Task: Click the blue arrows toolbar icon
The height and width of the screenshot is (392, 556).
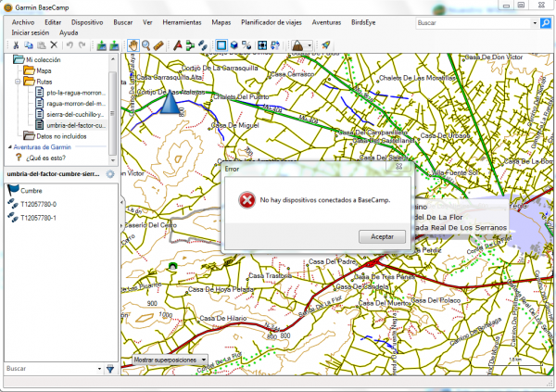Action: point(275,45)
